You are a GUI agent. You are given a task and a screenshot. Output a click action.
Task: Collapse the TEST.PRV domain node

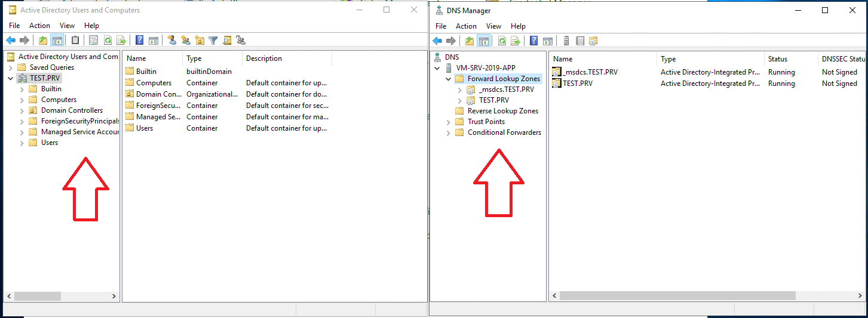pyautogui.click(x=11, y=78)
